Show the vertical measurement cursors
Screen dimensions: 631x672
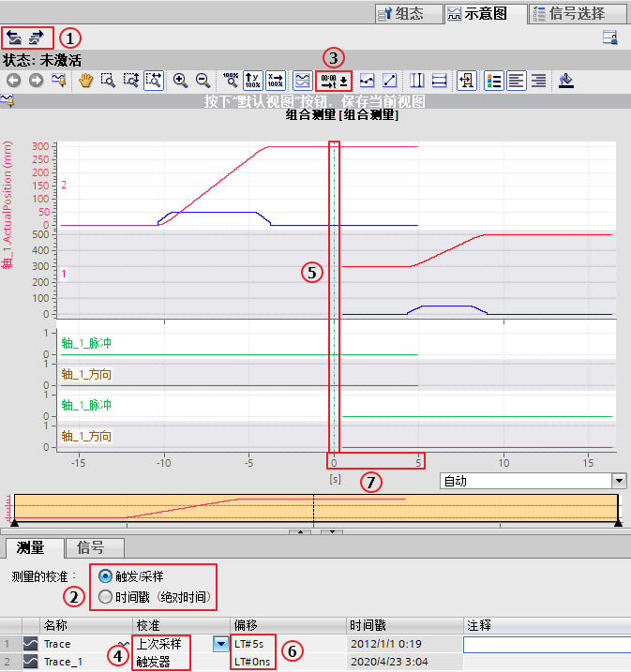coord(416,81)
